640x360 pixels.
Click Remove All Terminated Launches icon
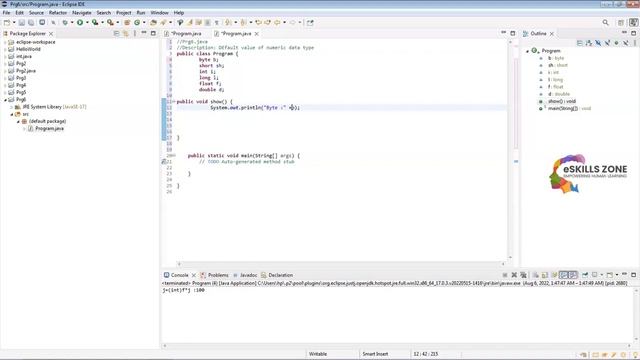click(524, 275)
